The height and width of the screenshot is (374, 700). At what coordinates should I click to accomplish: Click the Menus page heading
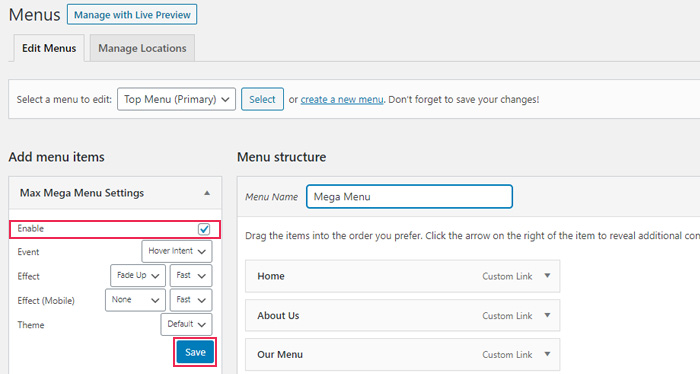click(x=34, y=15)
